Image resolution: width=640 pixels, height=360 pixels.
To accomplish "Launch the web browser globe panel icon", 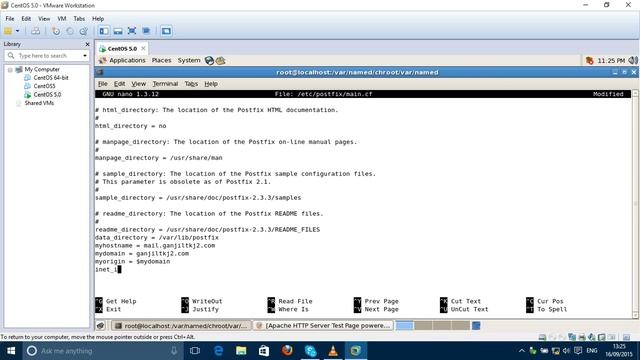I will pyautogui.click(x=209, y=60).
